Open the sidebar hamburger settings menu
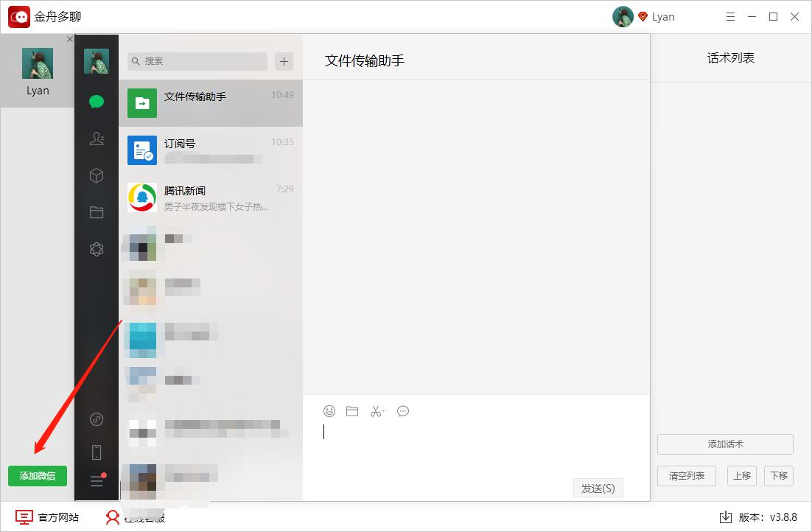 97,481
